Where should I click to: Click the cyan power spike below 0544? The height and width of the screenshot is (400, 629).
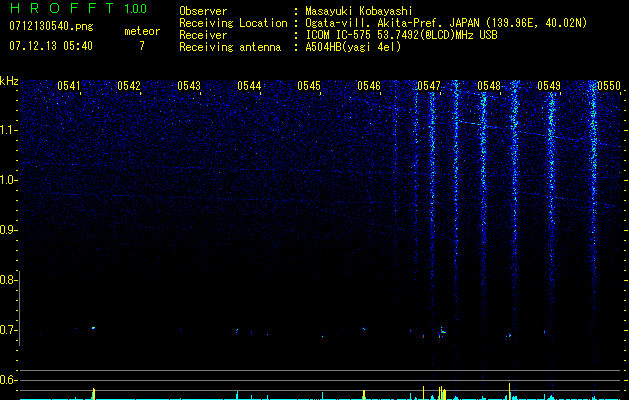click(x=237, y=395)
